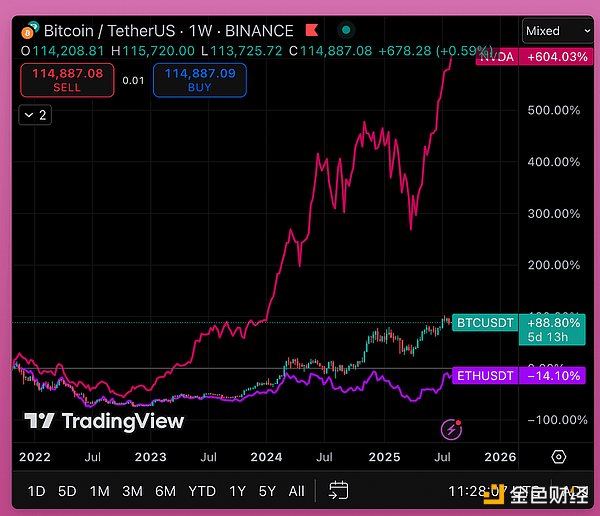Open the go-to-date calendar icon
The width and height of the screenshot is (600, 516).
(x=339, y=490)
